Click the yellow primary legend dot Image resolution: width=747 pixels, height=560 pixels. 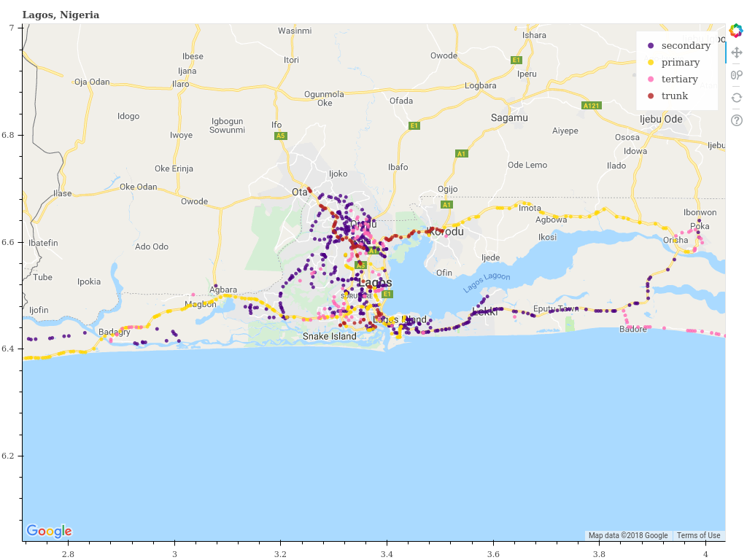pos(651,63)
